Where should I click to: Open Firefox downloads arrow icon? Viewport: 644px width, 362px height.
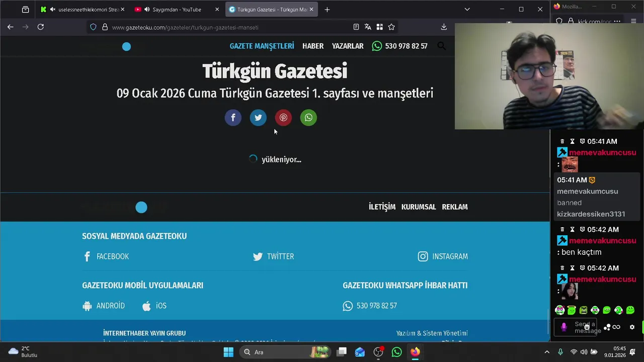point(444,27)
